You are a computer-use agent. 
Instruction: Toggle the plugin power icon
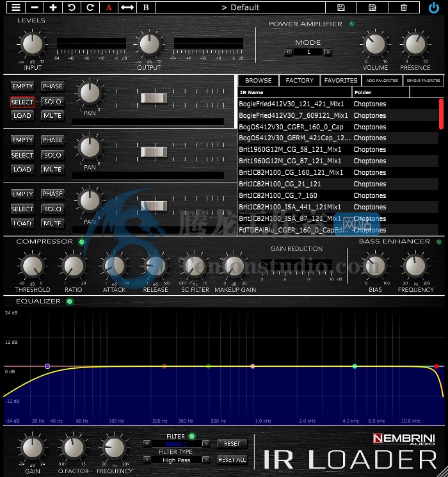[x=434, y=8]
